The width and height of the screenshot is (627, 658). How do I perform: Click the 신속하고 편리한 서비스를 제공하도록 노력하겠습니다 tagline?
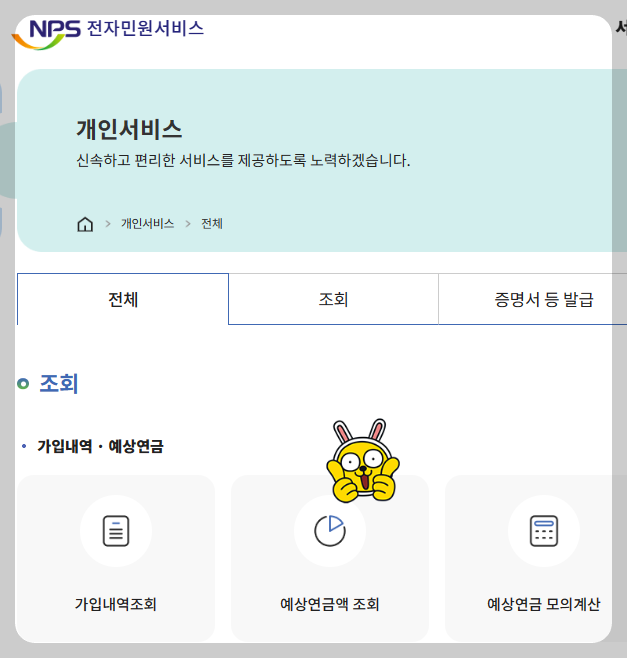(x=243, y=160)
